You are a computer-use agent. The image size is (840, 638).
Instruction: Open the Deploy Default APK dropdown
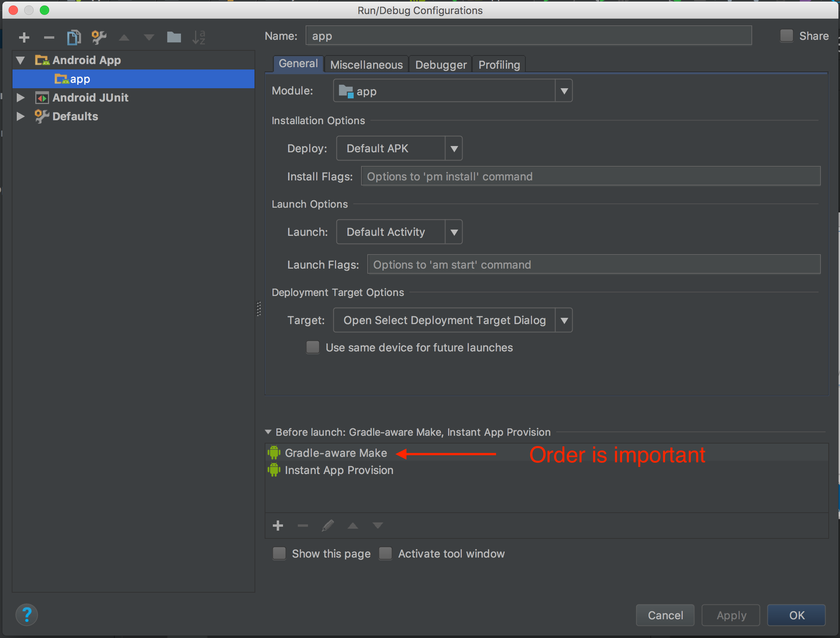[x=399, y=148]
